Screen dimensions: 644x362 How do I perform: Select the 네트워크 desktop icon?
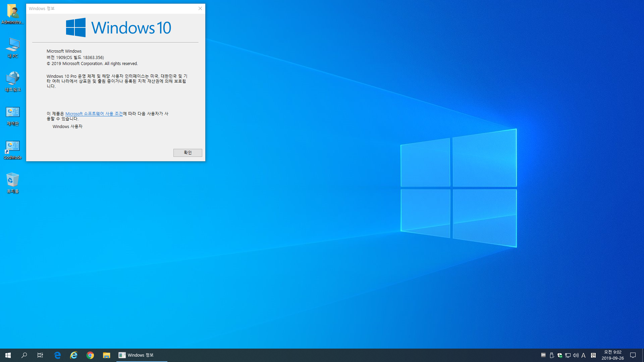13,82
